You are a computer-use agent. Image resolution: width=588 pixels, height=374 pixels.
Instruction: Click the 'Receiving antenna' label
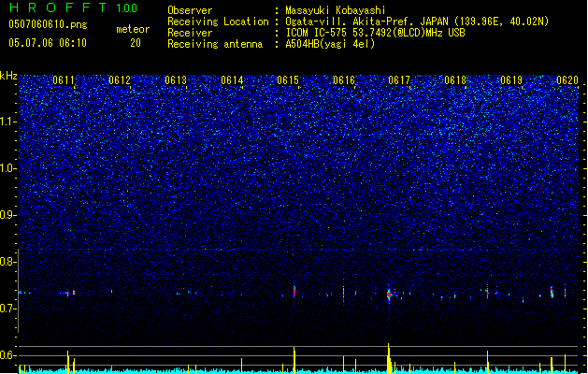tap(215, 44)
